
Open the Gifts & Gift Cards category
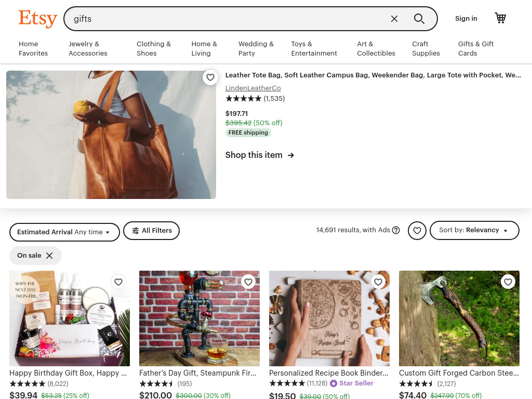tap(476, 48)
